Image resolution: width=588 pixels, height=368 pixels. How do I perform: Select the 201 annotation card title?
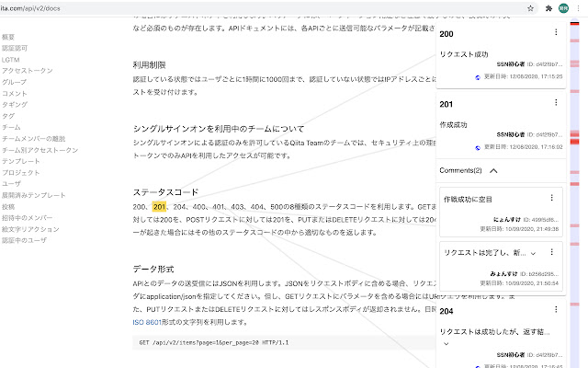[x=447, y=104]
